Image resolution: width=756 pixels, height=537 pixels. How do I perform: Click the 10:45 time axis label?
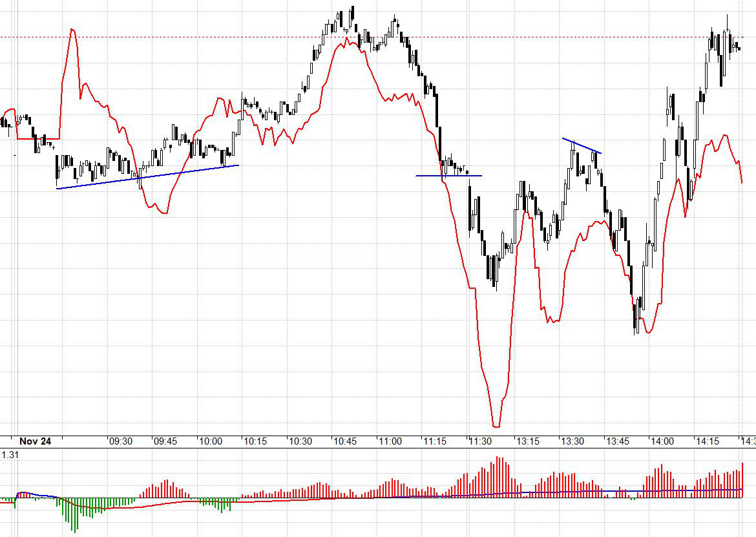click(x=345, y=441)
